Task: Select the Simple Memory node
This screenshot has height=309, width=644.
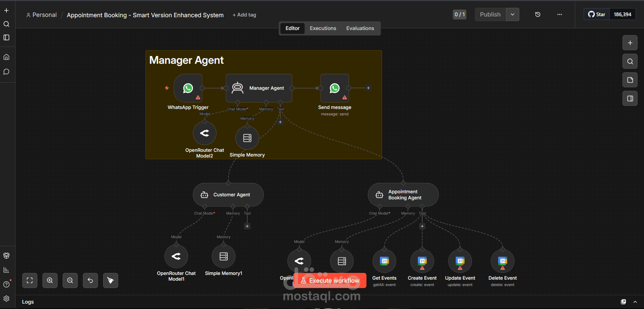Action: 247,138
